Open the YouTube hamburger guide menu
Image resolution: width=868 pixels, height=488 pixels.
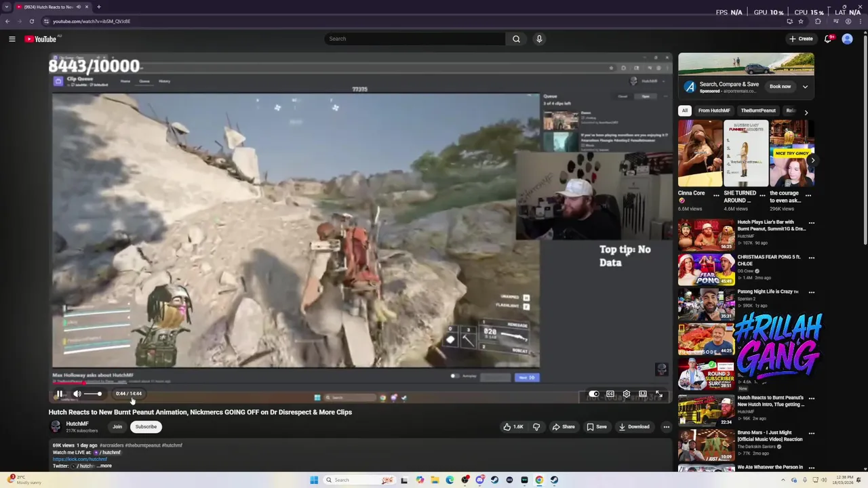(x=12, y=39)
